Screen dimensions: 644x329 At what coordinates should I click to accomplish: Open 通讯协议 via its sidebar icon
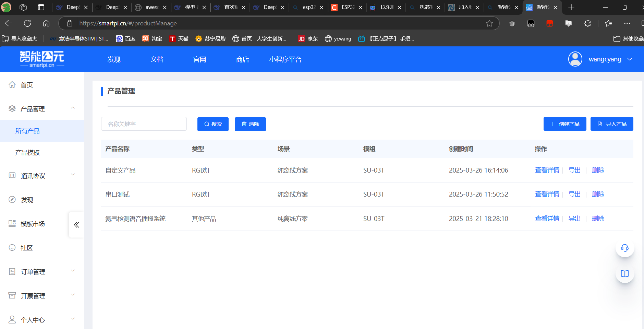click(12, 175)
